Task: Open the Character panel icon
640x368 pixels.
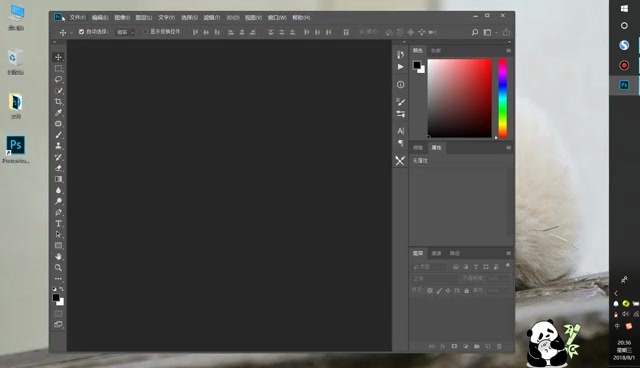Action: click(400, 131)
